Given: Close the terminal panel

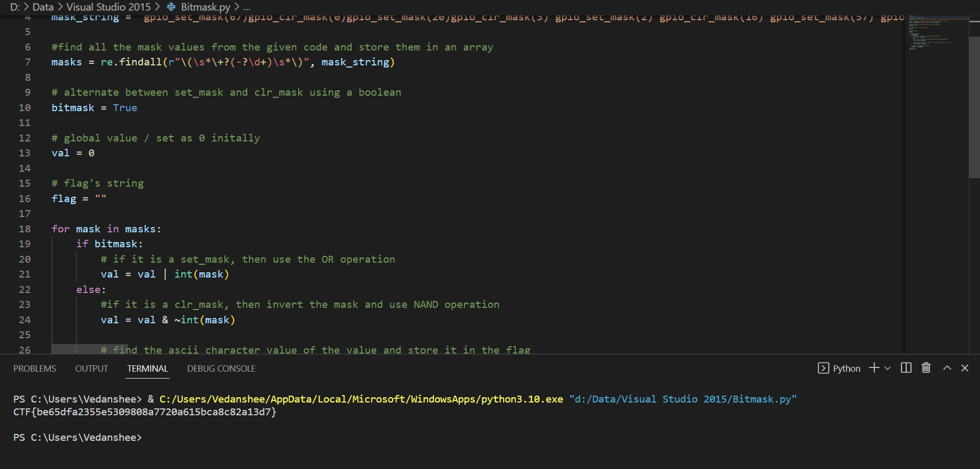Looking at the screenshot, I should 965,368.
